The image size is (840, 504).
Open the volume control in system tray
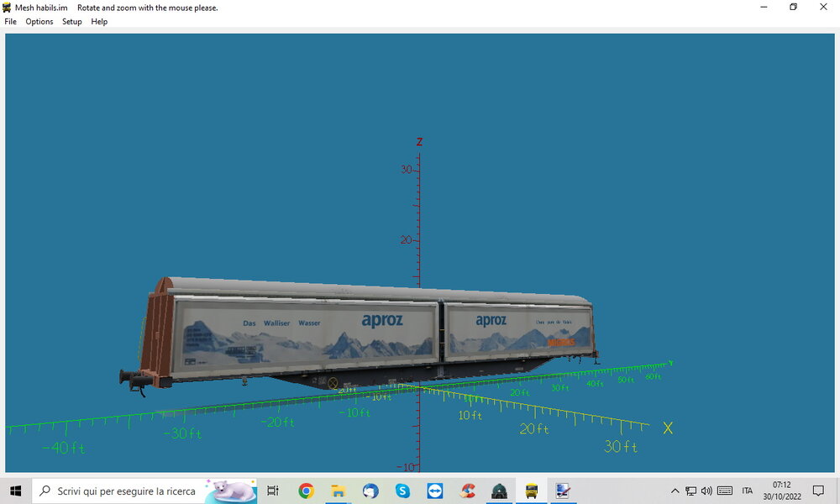707,491
